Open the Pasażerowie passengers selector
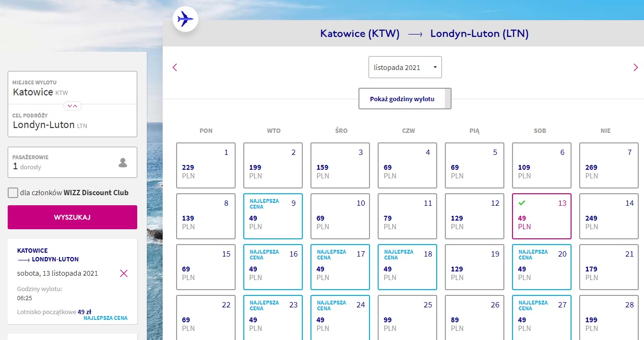Screen dimensions: 644x340 [72, 163]
